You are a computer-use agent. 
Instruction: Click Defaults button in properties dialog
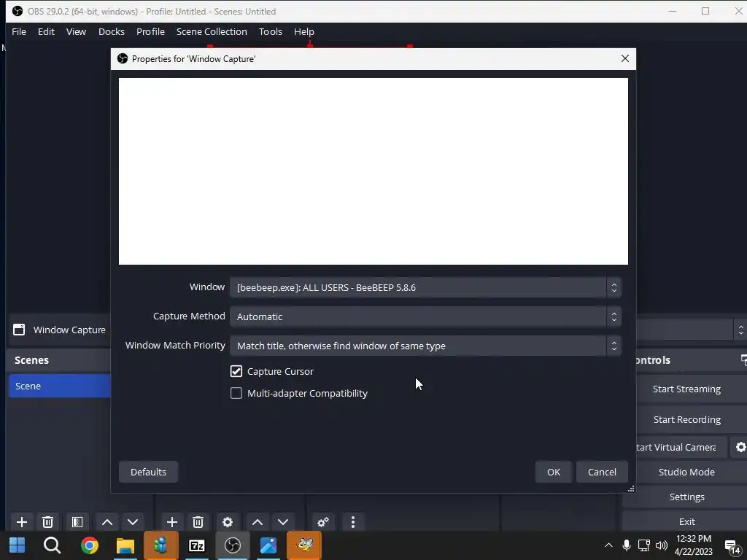[148, 472]
